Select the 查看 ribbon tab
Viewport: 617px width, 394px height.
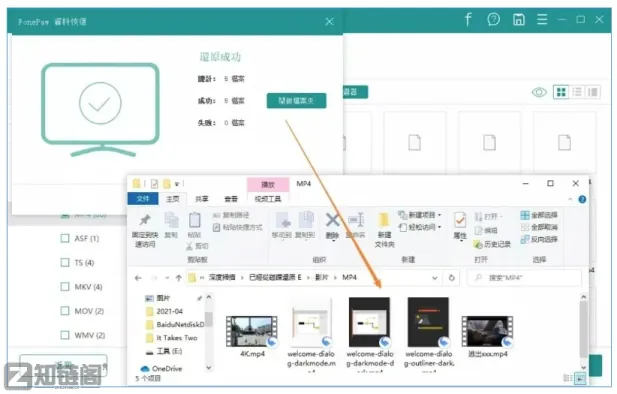click(x=231, y=199)
